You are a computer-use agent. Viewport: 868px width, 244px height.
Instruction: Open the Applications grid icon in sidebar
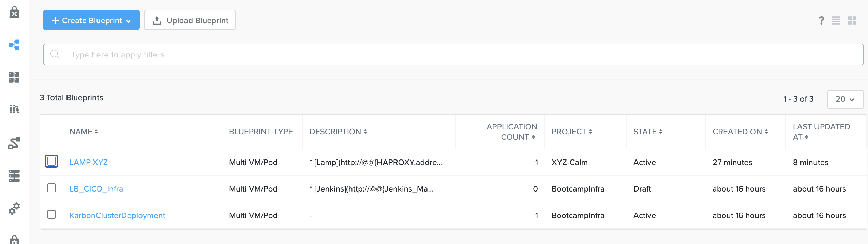14,77
